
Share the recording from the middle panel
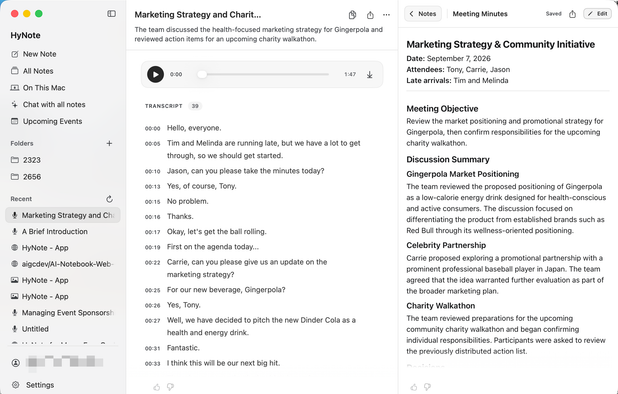(370, 15)
